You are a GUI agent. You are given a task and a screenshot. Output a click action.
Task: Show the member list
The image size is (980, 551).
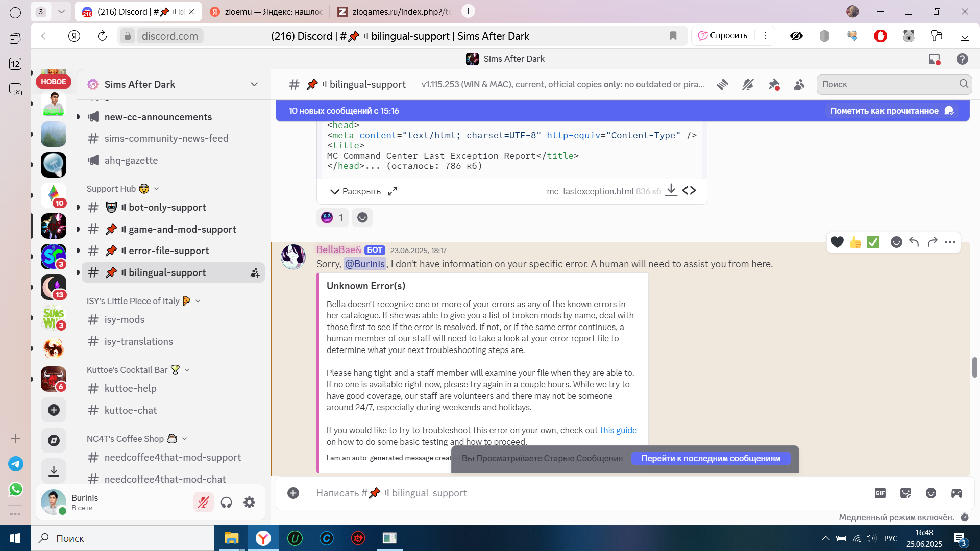[x=799, y=85]
